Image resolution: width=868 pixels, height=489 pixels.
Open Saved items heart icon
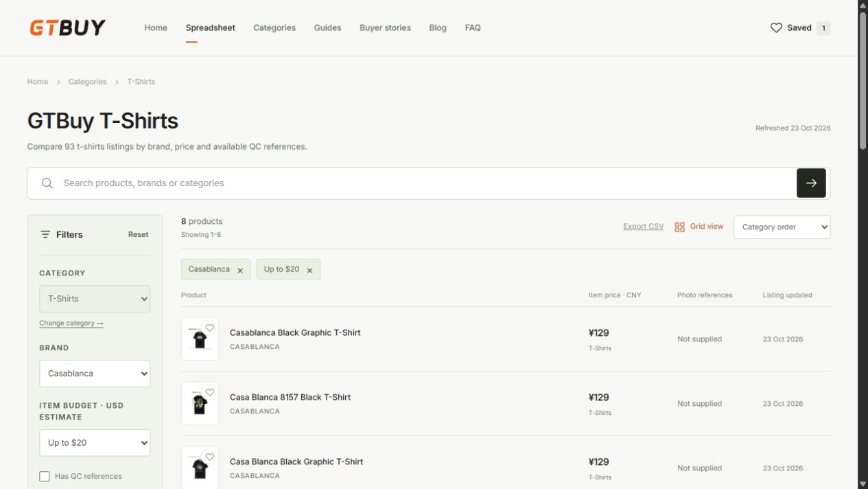pyautogui.click(x=776, y=28)
